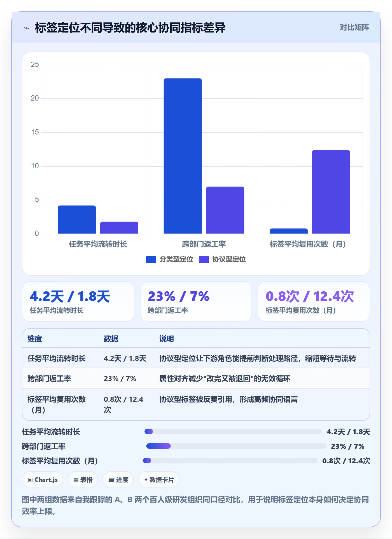This screenshot has height=539, width=392.
Task: Click the table cell 任务平均流转时长
Action: point(57,358)
